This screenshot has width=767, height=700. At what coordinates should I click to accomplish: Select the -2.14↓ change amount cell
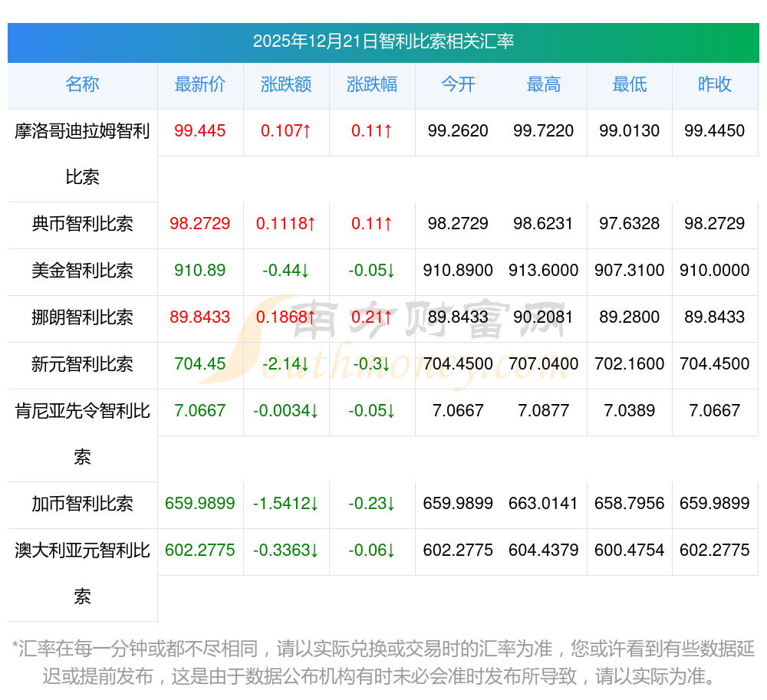click(x=286, y=364)
